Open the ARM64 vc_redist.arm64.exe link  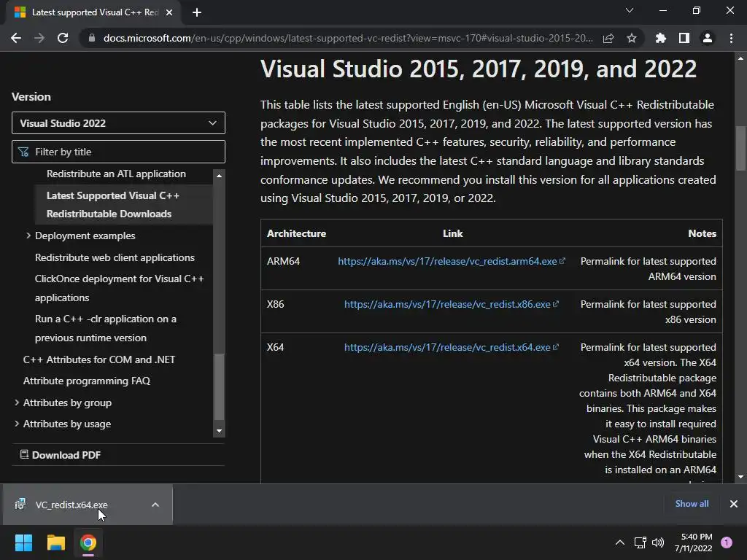(x=451, y=262)
